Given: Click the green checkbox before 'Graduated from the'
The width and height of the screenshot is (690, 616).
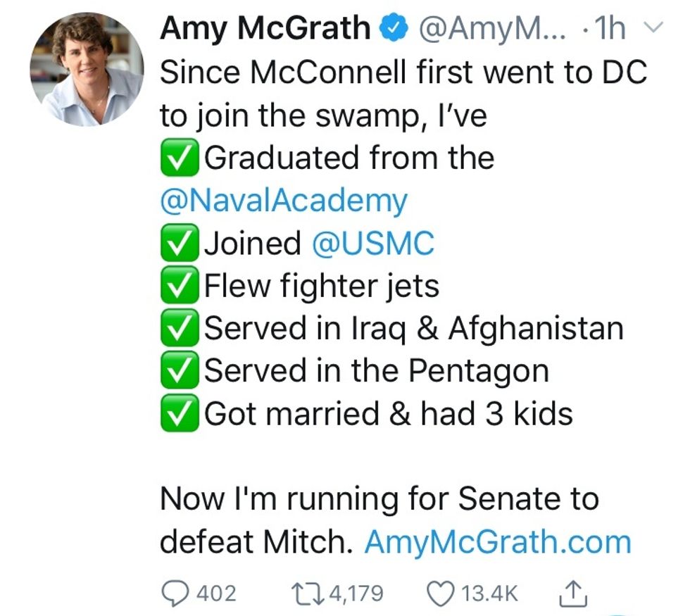Looking at the screenshot, I should click(180, 158).
